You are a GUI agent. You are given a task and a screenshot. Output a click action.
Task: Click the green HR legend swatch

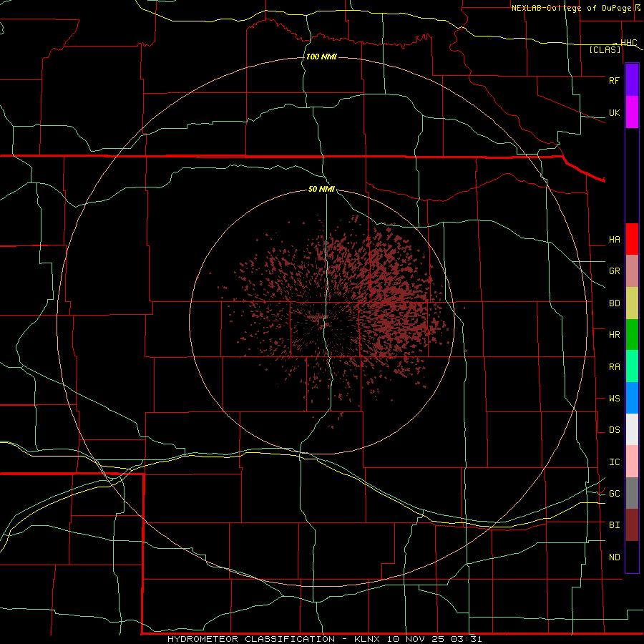[632, 335]
